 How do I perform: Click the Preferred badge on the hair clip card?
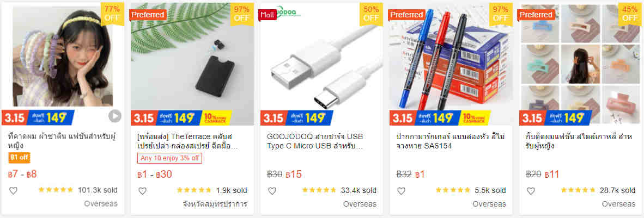pos(536,15)
